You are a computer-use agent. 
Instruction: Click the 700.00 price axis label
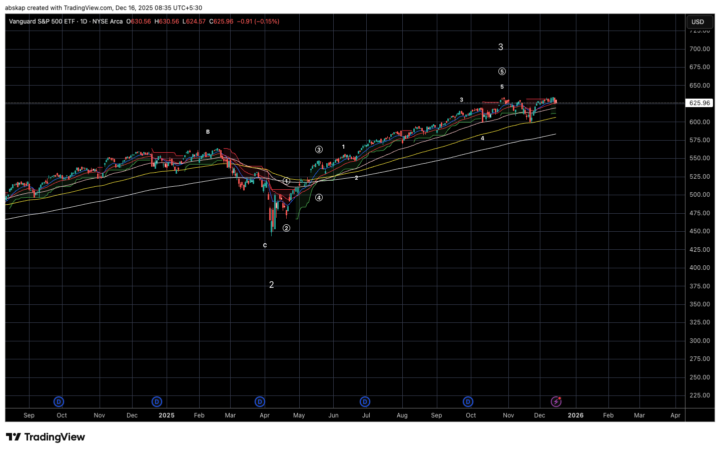click(x=700, y=49)
